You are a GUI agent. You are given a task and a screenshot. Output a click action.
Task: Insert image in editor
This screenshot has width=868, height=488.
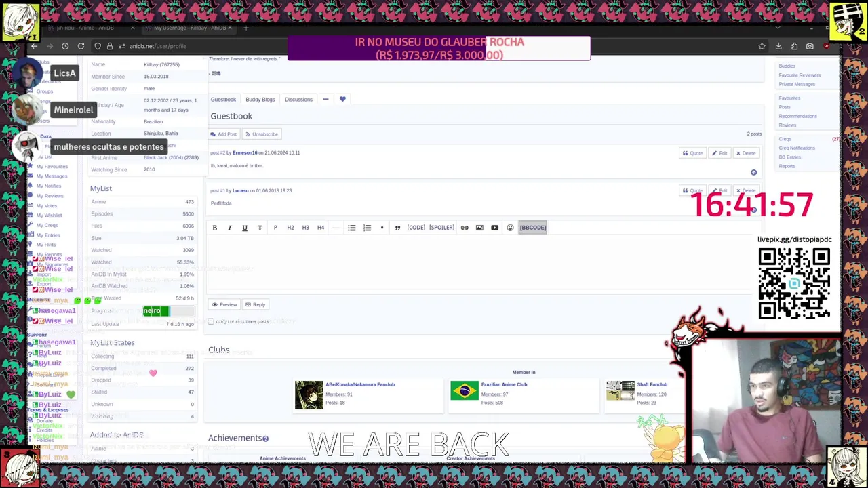(479, 228)
